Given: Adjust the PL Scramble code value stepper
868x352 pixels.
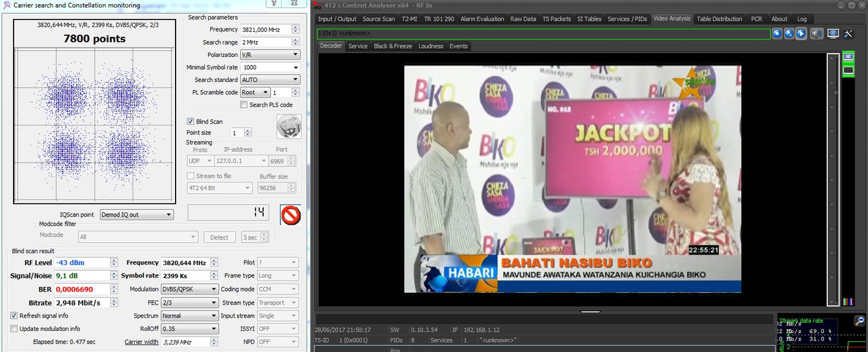Looking at the screenshot, I should pyautogui.click(x=295, y=92).
